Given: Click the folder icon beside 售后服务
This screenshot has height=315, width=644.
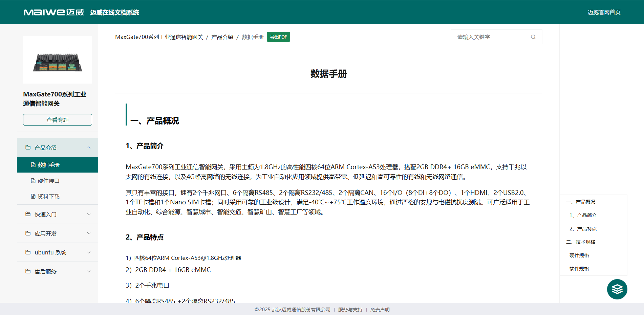Looking at the screenshot, I should (28, 271).
